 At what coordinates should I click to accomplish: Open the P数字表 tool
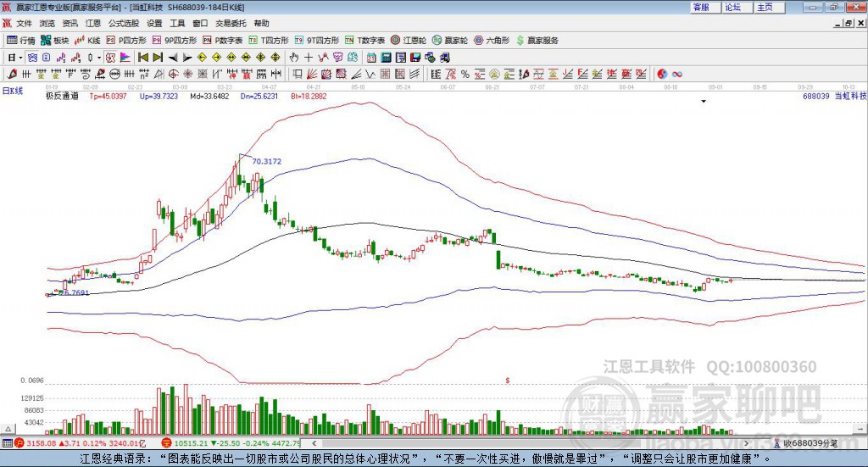[223, 41]
